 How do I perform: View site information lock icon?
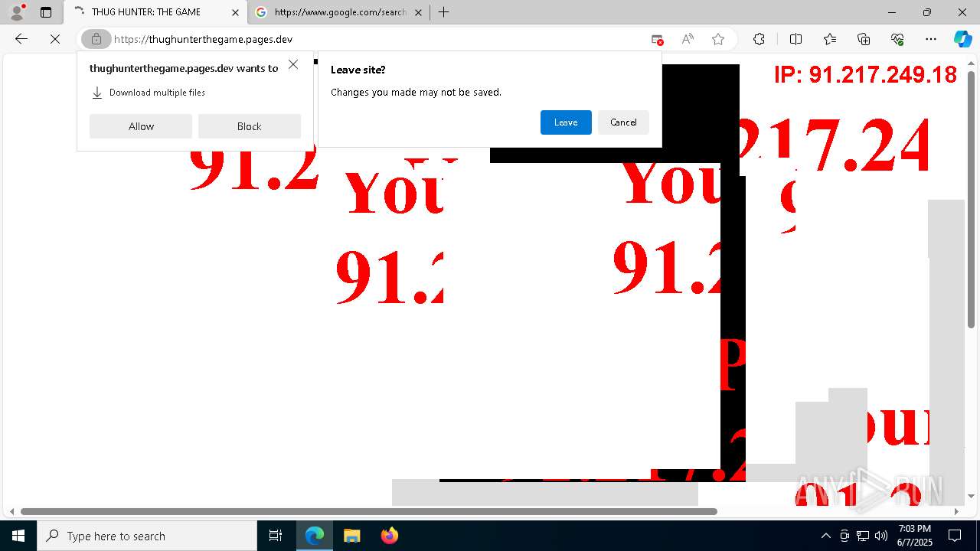96,39
